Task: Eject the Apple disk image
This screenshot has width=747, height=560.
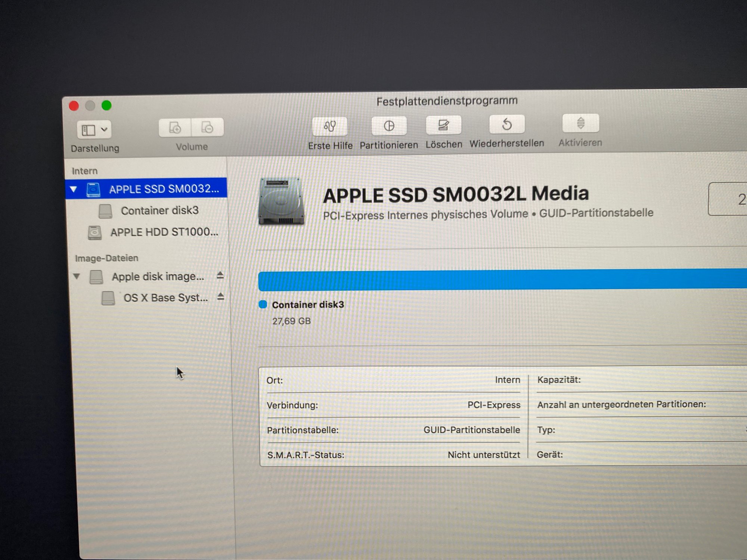Action: pyautogui.click(x=220, y=276)
